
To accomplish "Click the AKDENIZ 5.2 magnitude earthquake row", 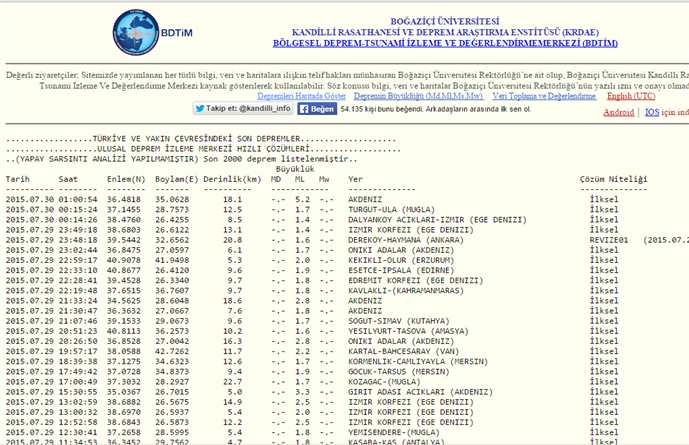I will [365, 199].
